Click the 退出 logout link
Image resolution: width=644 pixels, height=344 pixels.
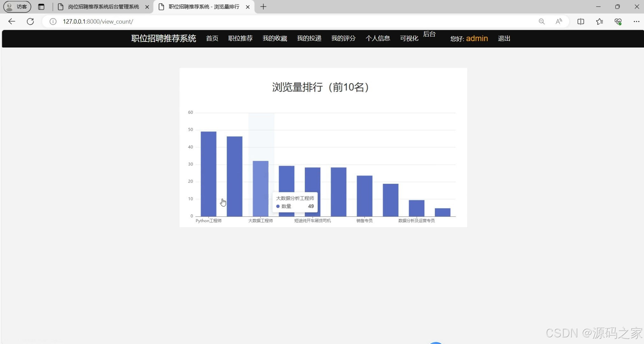tap(504, 38)
